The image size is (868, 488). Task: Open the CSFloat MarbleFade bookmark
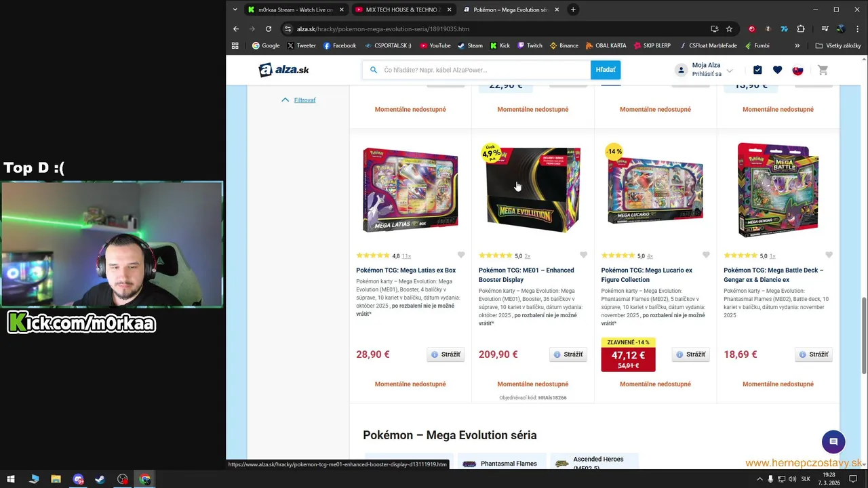[708, 45]
